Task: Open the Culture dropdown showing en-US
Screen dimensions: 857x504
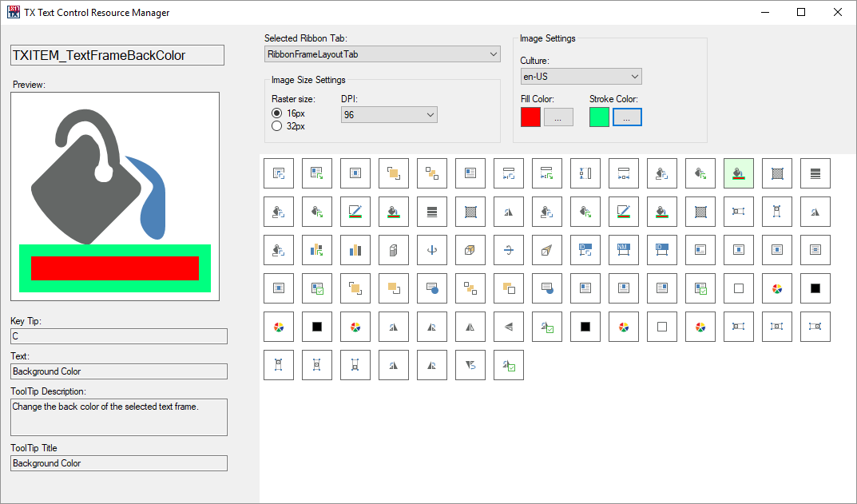Action: pyautogui.click(x=581, y=77)
